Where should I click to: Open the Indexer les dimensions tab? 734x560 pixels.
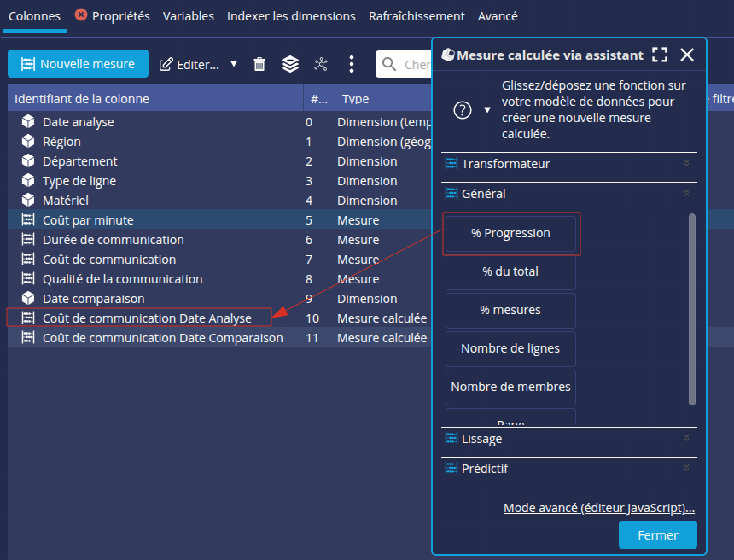(x=291, y=16)
